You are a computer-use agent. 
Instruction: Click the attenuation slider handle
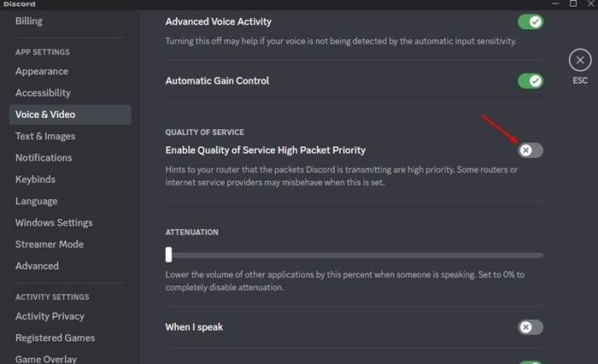point(169,255)
